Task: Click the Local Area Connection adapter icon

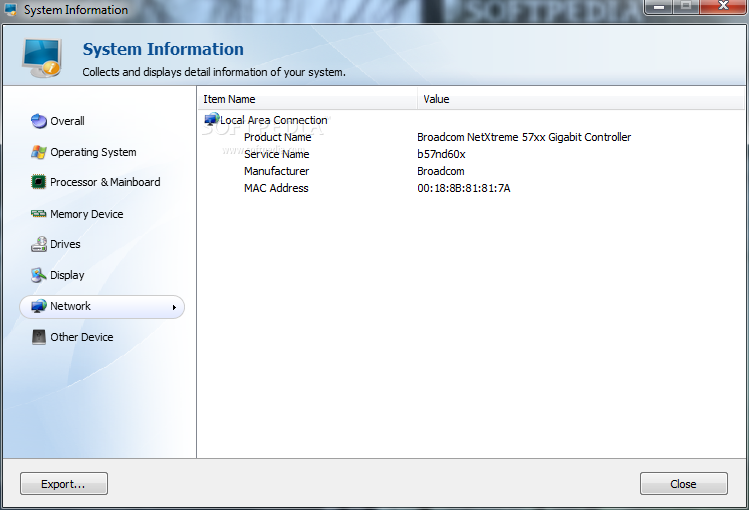Action: (212, 120)
